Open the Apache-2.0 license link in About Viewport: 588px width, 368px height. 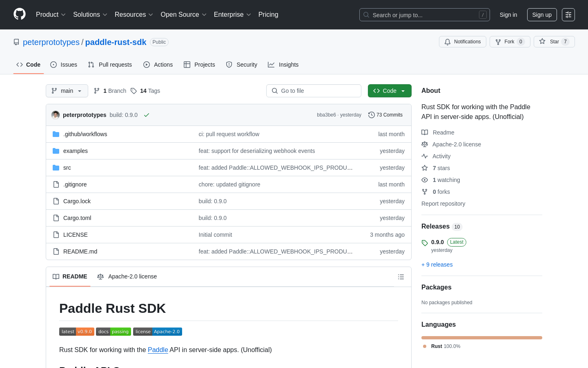coord(451,144)
